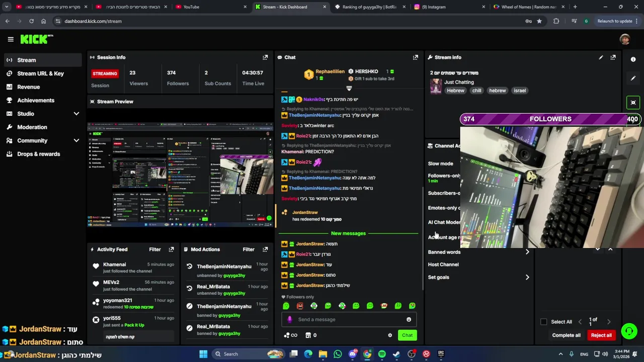
Task: Jump to New messages in chat
Action: coord(348,233)
